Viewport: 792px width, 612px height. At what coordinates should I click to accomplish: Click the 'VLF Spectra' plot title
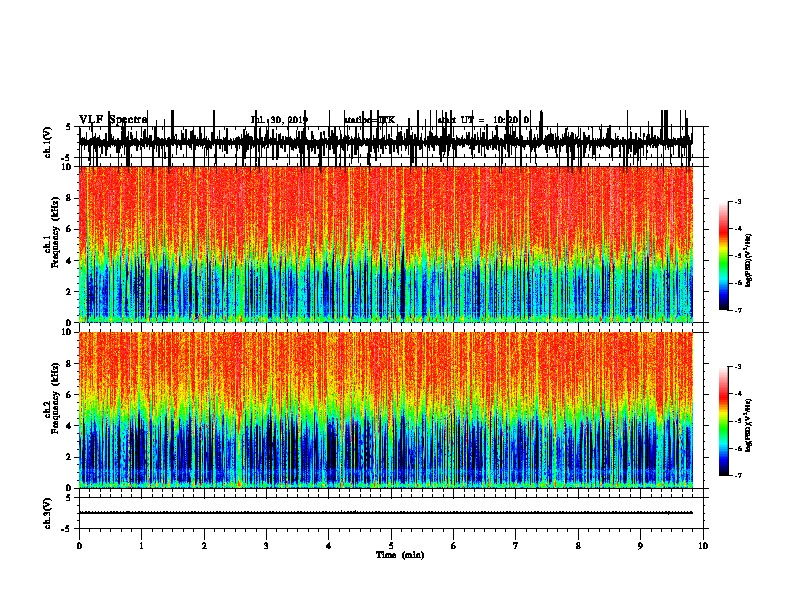(x=113, y=120)
